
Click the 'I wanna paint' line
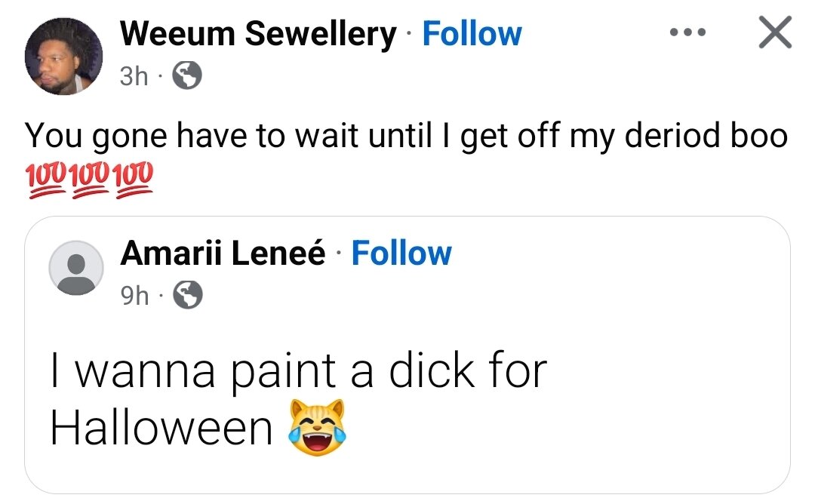pyautogui.click(x=298, y=371)
